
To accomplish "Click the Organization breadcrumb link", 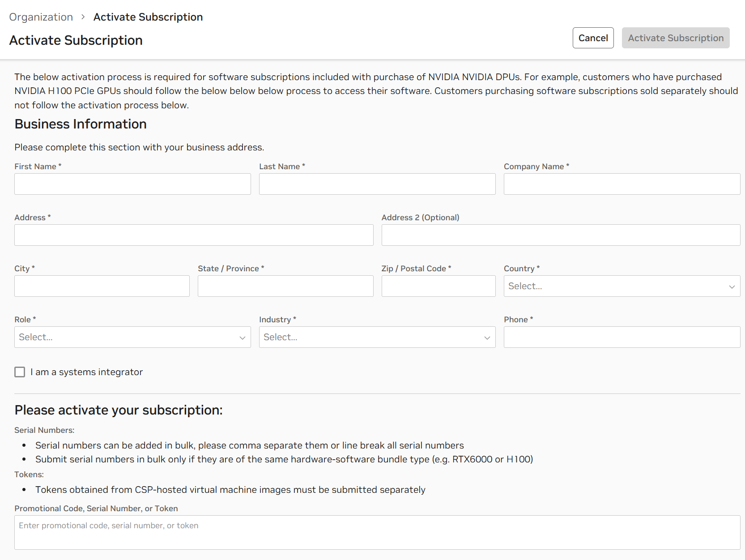I will coord(41,17).
